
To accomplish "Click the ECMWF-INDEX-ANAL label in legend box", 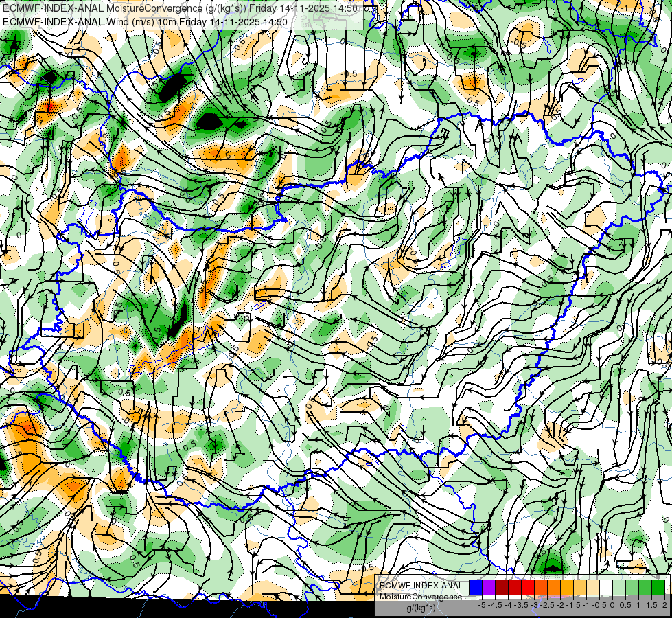I will 421,586.
